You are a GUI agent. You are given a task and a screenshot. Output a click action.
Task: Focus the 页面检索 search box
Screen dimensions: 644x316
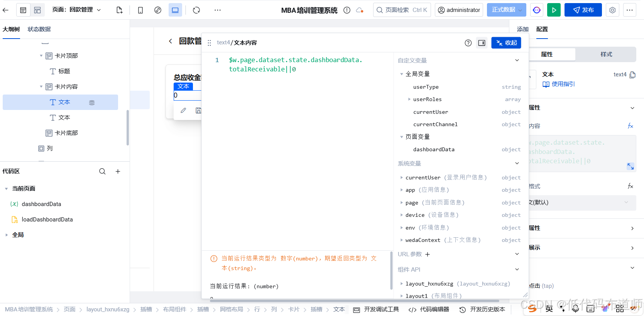pos(402,10)
